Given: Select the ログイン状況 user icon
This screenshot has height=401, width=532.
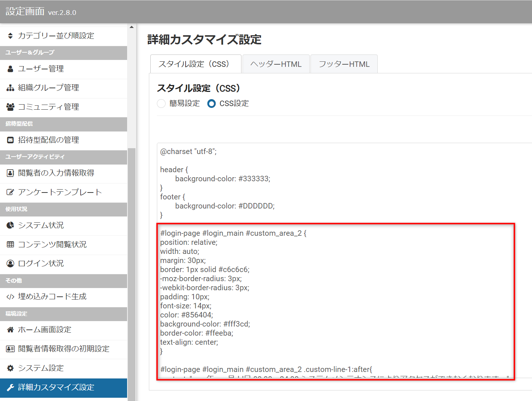Looking at the screenshot, I should coord(10,263).
